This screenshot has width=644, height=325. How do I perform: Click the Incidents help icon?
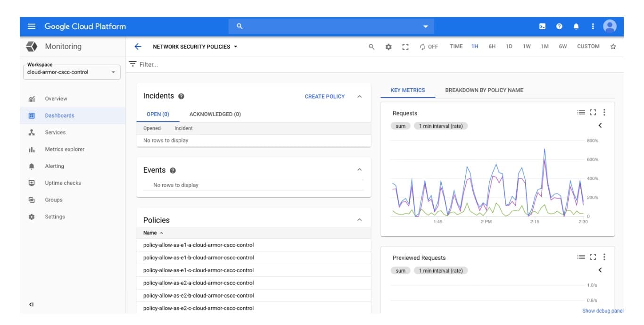tap(182, 96)
